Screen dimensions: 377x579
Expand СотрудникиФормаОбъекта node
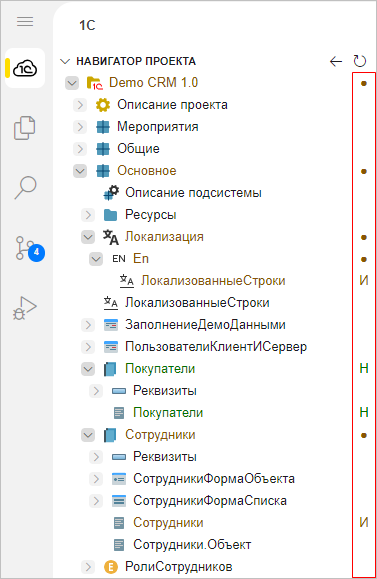pos(96,479)
